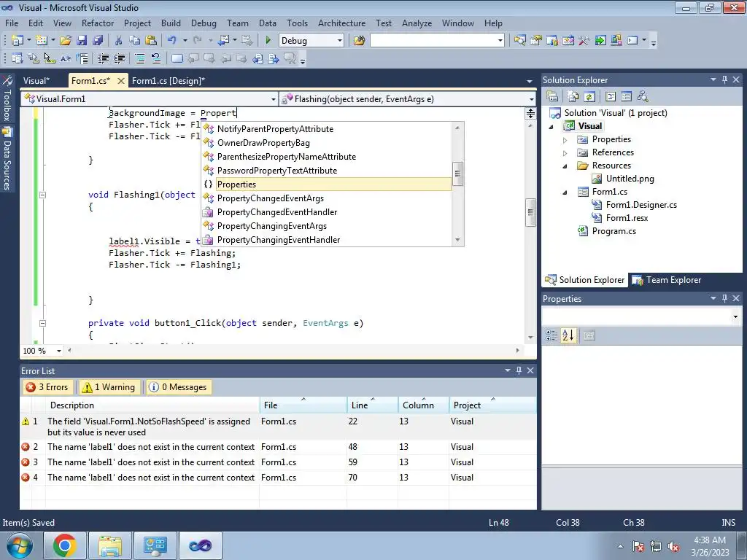Switch to the Visual* document tab
Image resolution: width=747 pixels, height=560 pixels.
36,81
